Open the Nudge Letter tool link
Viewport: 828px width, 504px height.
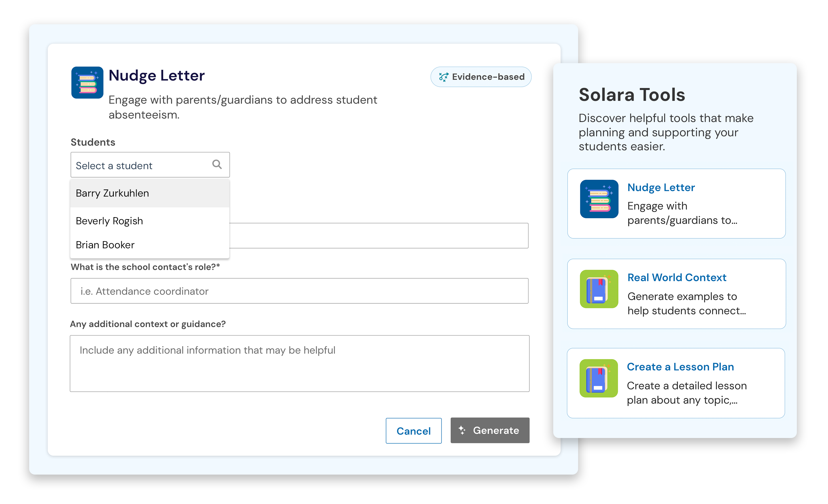(x=661, y=187)
